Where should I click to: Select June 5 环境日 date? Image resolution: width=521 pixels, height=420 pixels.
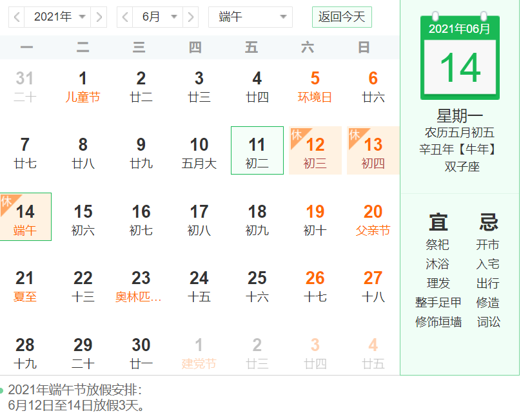[x=315, y=86]
